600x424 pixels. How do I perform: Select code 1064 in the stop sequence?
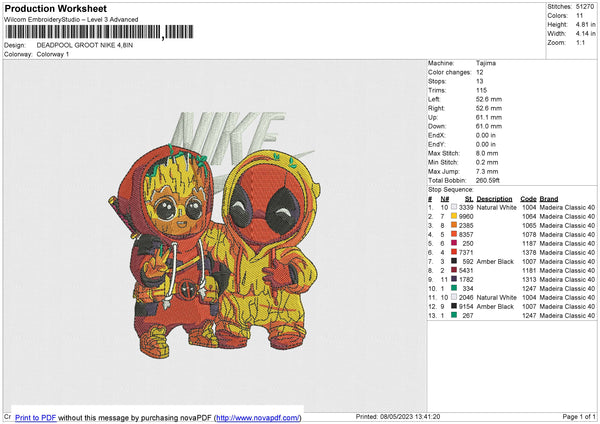pos(529,216)
